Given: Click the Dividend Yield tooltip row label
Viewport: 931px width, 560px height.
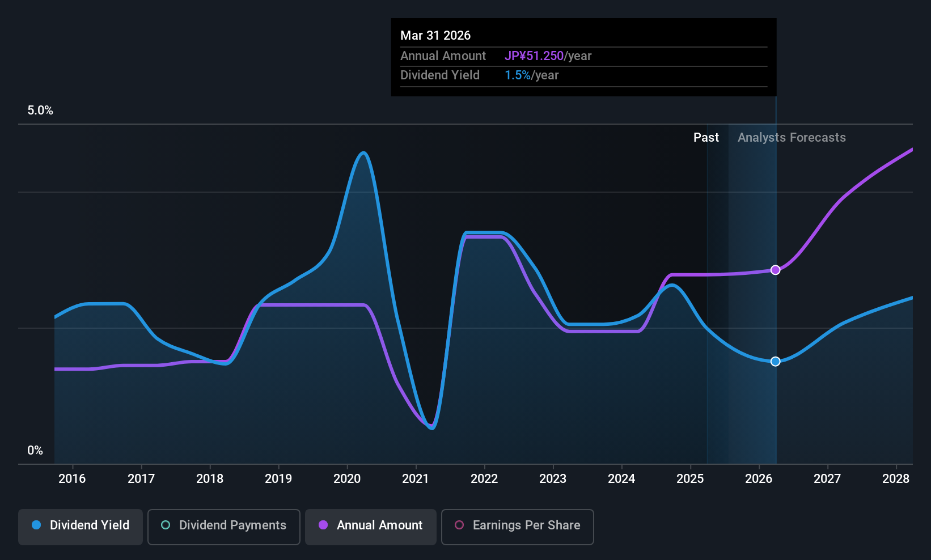Looking at the screenshot, I should click(x=440, y=75).
